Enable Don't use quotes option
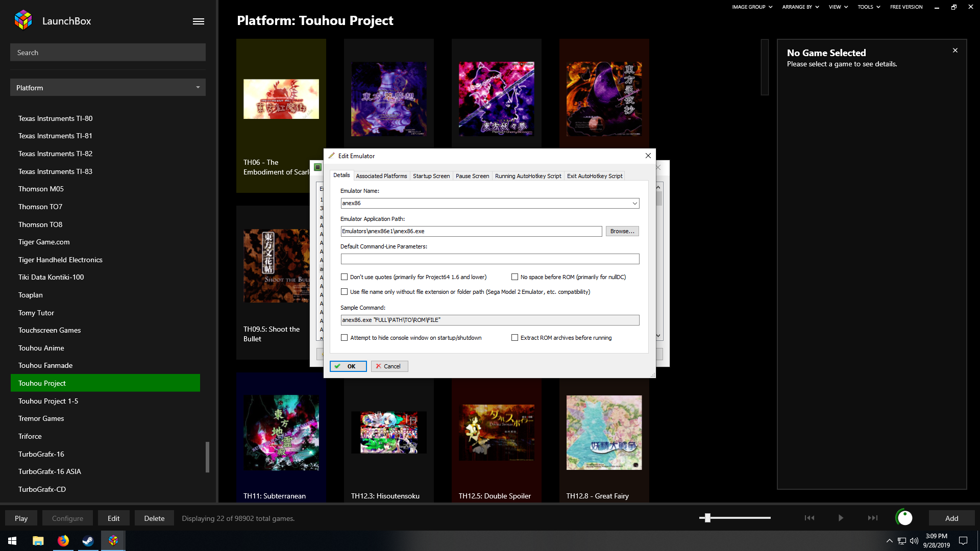 345,277
